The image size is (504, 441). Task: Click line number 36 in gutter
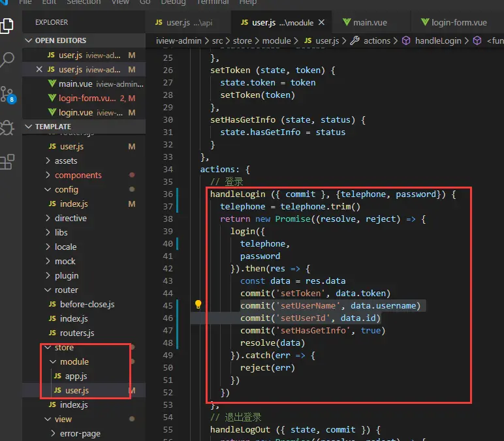(x=168, y=194)
